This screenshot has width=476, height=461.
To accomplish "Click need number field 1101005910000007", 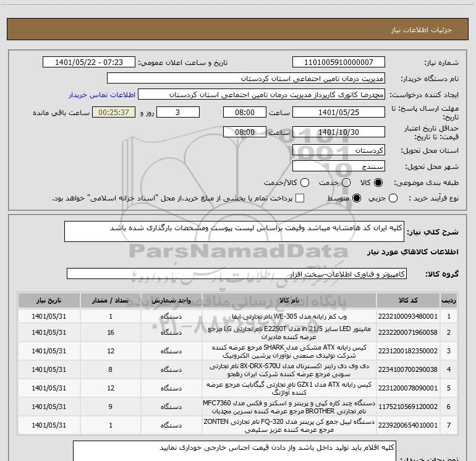I will coord(339,62).
